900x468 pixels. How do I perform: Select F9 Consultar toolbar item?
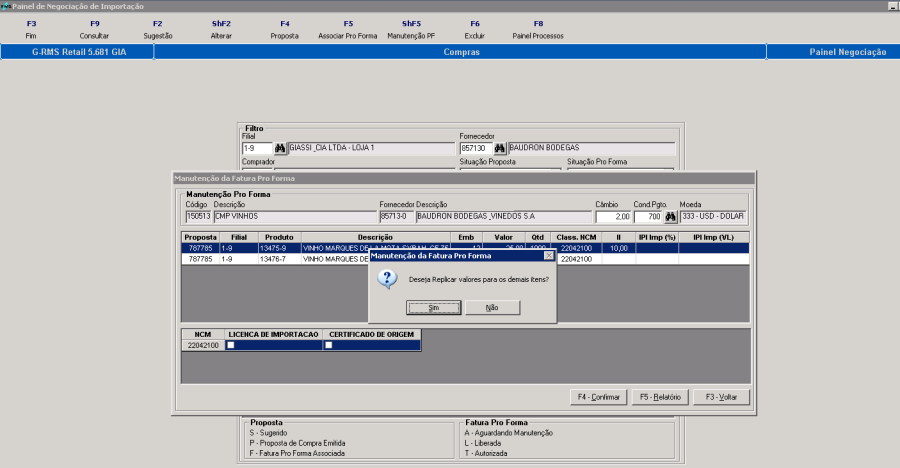(95, 29)
